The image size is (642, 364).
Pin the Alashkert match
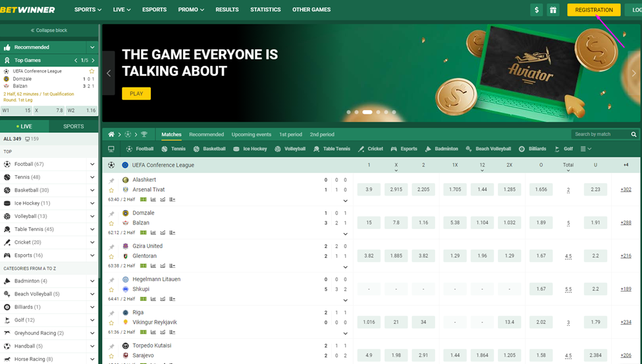coord(111,180)
